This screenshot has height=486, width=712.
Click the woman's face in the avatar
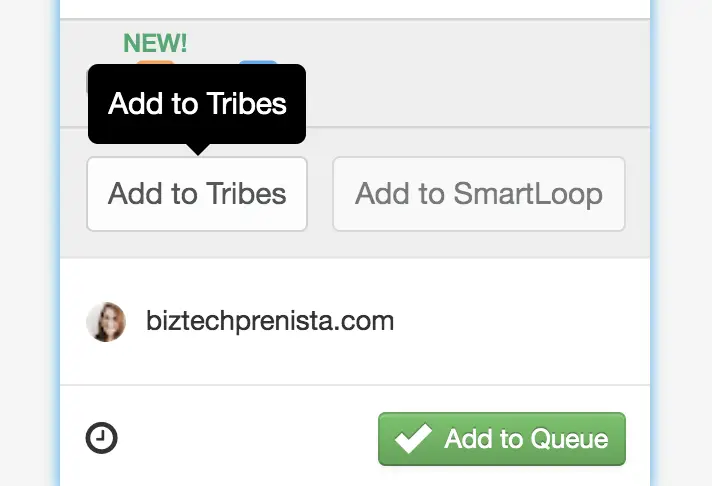110,321
